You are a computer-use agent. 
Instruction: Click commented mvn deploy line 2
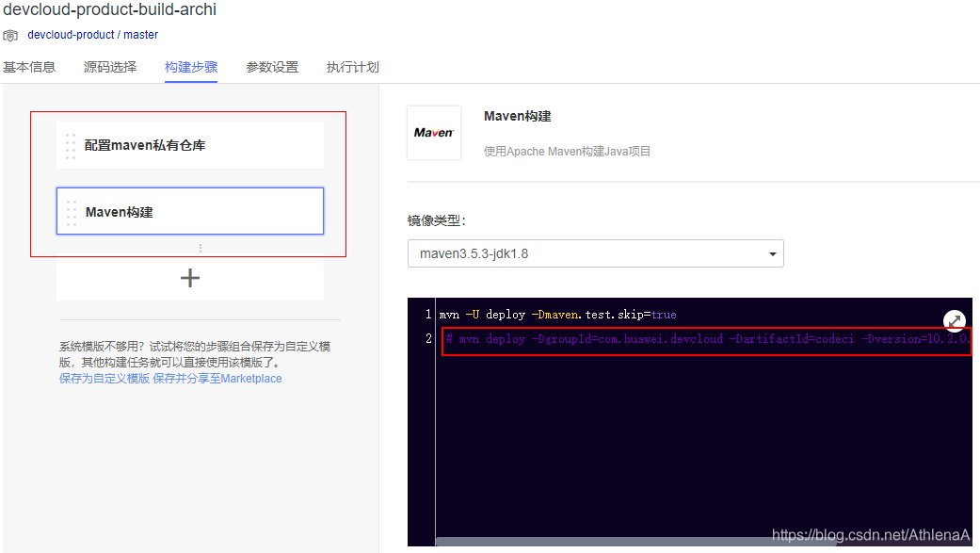pyautogui.click(x=707, y=339)
